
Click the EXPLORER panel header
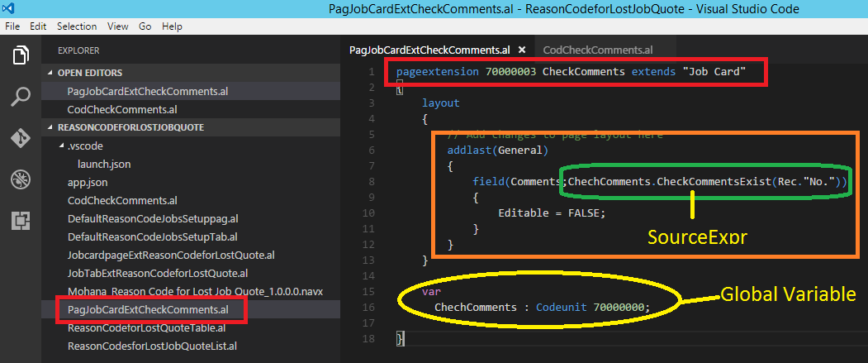point(78,50)
